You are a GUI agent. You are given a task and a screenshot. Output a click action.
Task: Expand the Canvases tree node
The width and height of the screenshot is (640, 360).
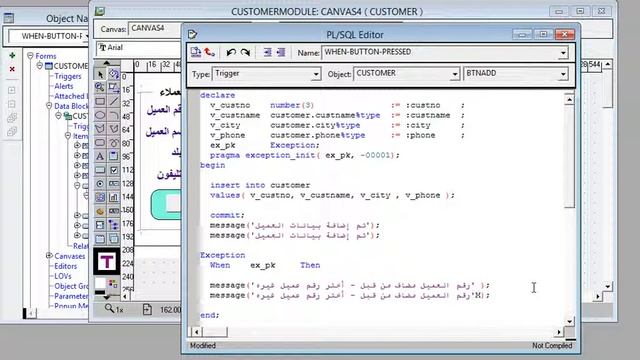pos(49,256)
